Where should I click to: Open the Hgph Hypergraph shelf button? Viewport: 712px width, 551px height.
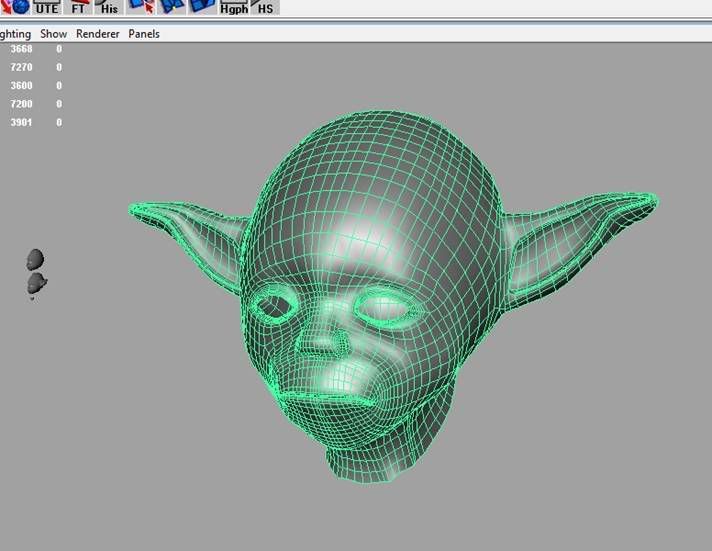point(234,7)
